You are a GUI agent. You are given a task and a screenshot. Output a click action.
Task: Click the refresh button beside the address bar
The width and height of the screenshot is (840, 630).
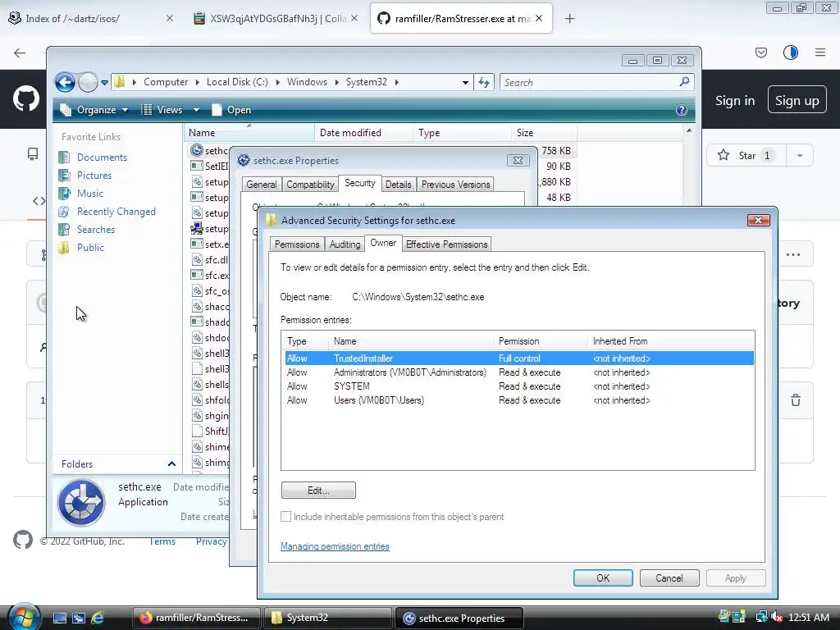(484, 83)
